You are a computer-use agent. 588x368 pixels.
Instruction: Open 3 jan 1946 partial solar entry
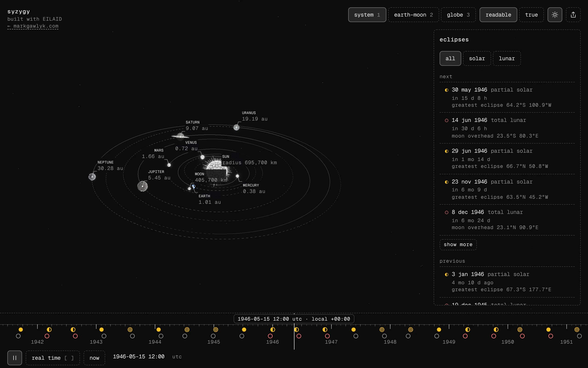click(507, 282)
